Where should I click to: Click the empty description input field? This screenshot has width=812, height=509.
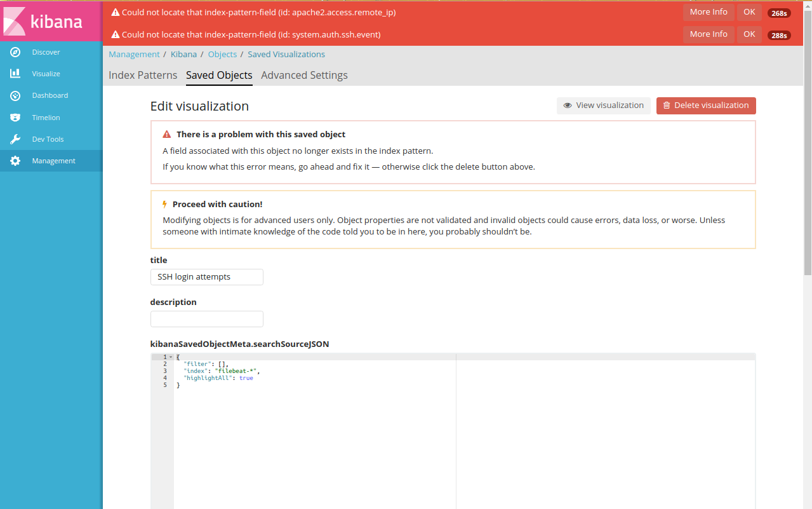tap(206, 319)
